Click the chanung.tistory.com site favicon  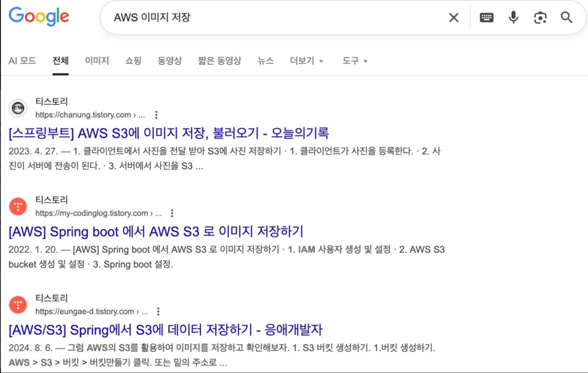pyautogui.click(x=18, y=108)
